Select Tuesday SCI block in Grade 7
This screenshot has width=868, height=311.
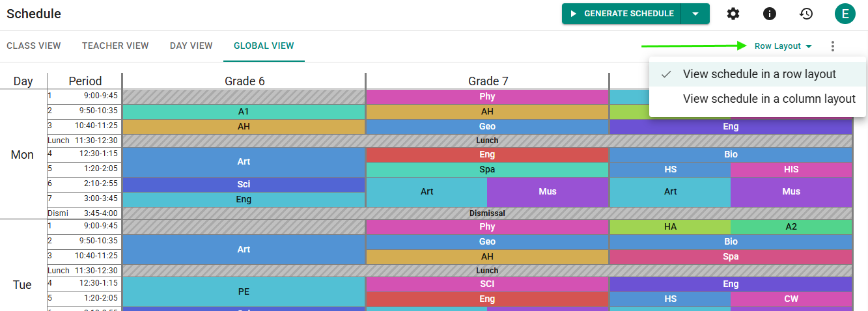[487, 284]
